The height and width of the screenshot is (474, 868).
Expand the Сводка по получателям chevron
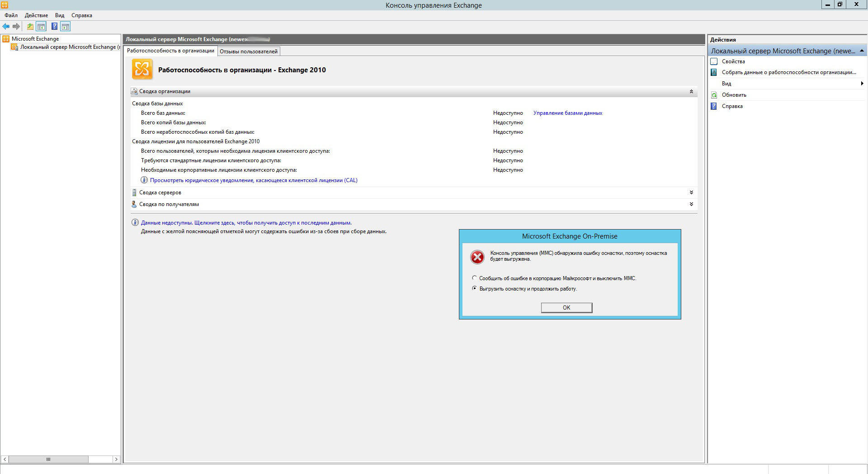point(691,204)
